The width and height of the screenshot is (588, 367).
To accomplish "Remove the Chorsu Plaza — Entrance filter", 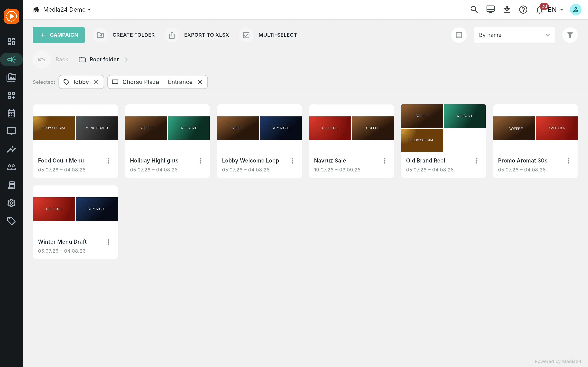I will [200, 82].
